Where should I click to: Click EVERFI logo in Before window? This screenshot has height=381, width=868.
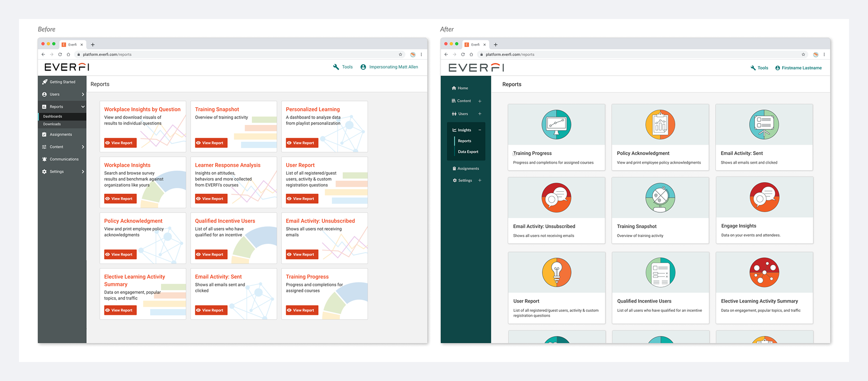coord(67,67)
